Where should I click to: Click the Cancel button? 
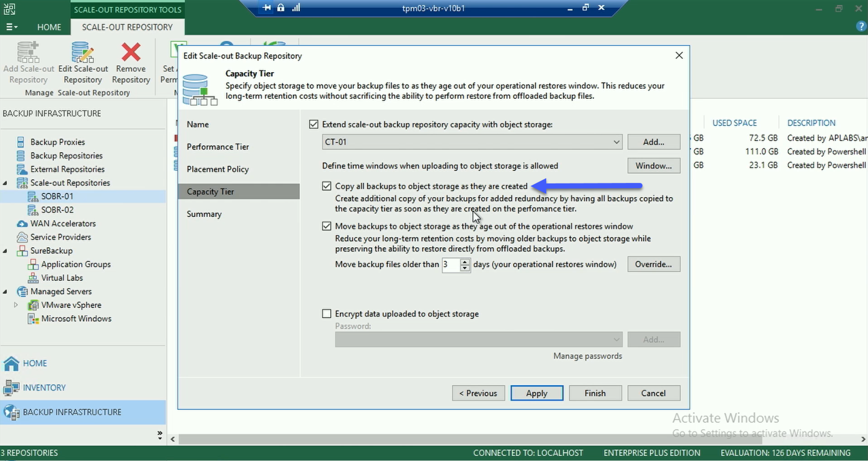653,394
